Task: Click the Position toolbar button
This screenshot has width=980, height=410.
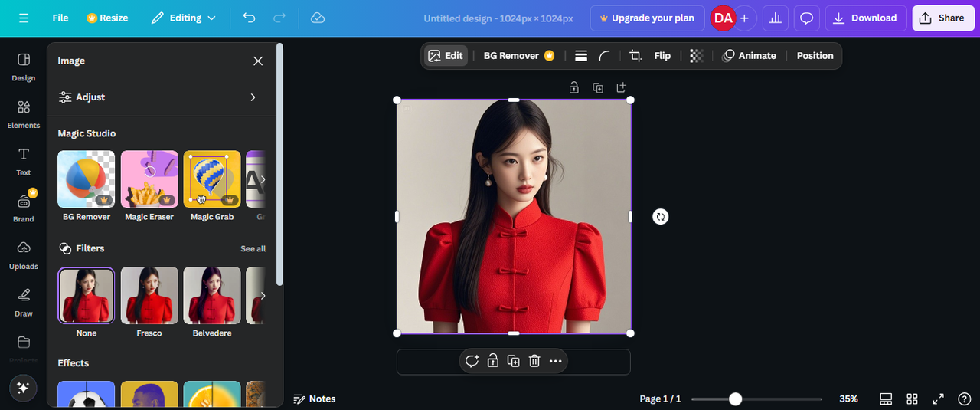Action: coord(815,55)
